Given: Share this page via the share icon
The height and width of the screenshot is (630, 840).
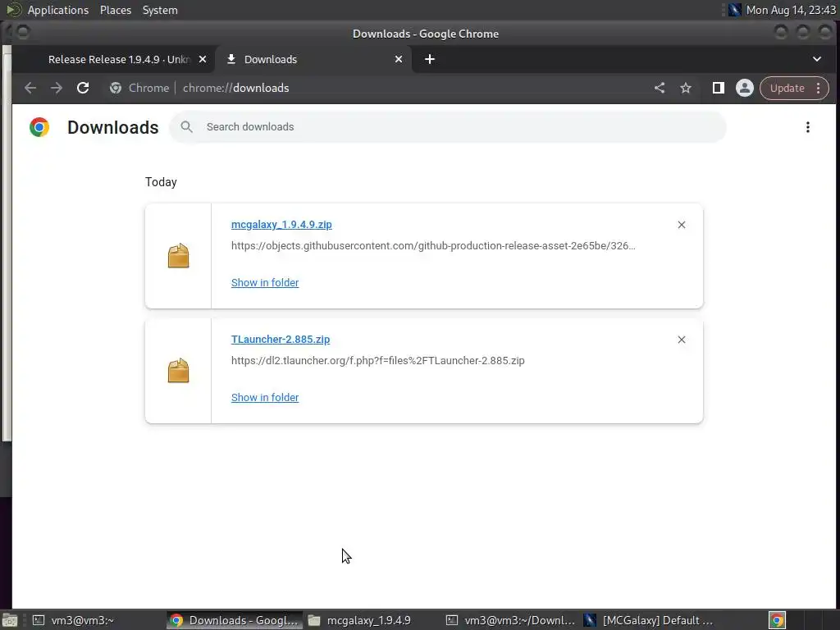Looking at the screenshot, I should click(660, 88).
